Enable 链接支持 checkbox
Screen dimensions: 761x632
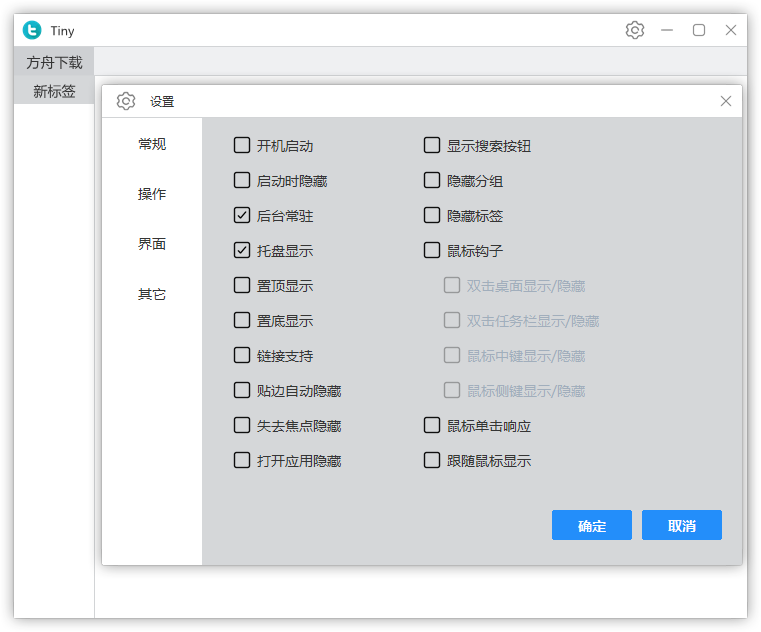point(242,355)
